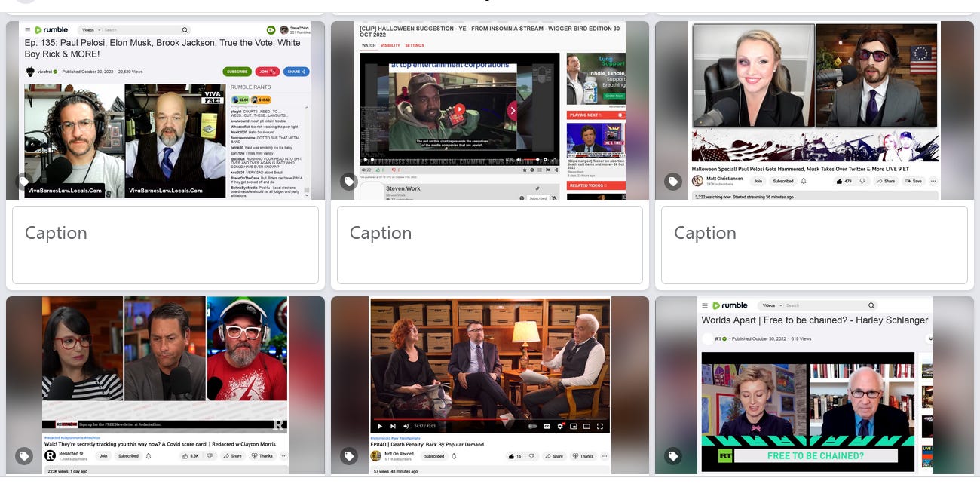Click the fullscreen icon on the Death Penalty video
This screenshot has height=484, width=980.
pos(600,426)
